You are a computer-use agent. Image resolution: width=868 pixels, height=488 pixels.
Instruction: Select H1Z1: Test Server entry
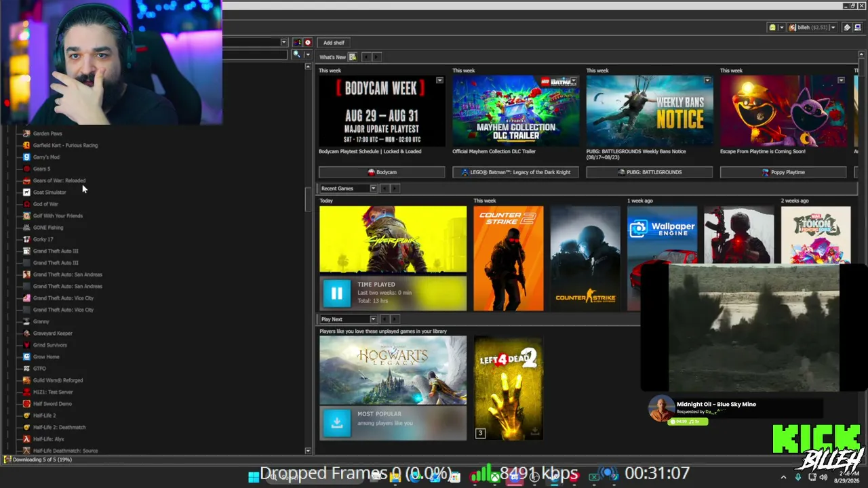pos(53,392)
